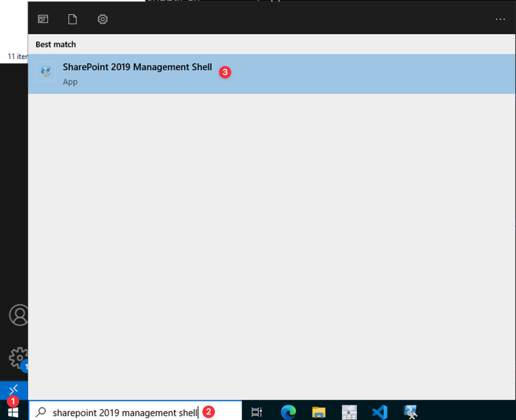Launch Microsoft Edge from the taskbar
Screen dimensions: 516x420
pyautogui.click(x=288, y=411)
